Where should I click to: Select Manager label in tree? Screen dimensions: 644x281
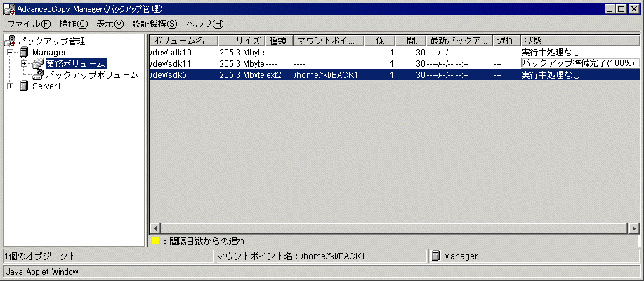coord(49,53)
